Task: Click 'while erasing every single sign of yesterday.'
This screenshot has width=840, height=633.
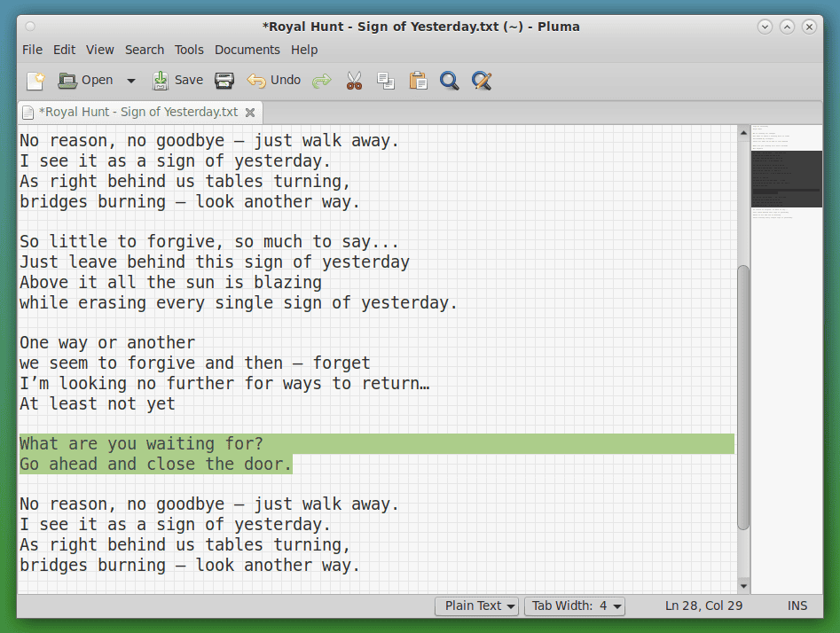Action: click(239, 302)
